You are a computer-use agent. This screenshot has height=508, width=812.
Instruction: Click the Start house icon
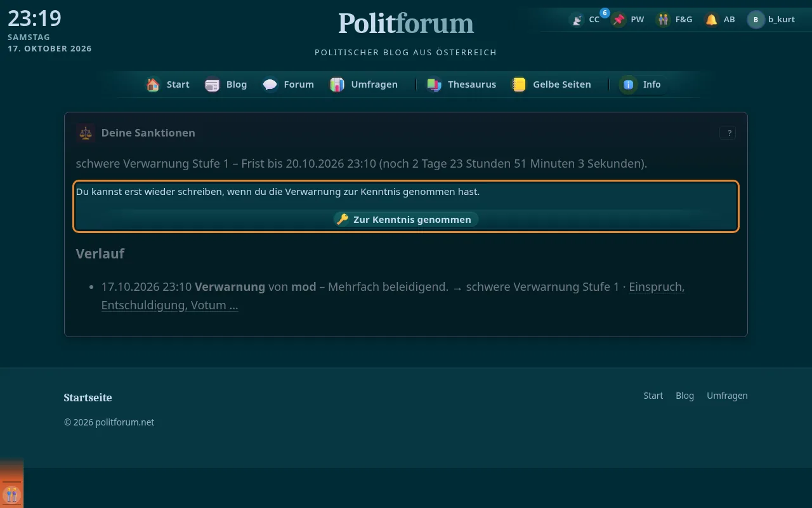(153, 84)
